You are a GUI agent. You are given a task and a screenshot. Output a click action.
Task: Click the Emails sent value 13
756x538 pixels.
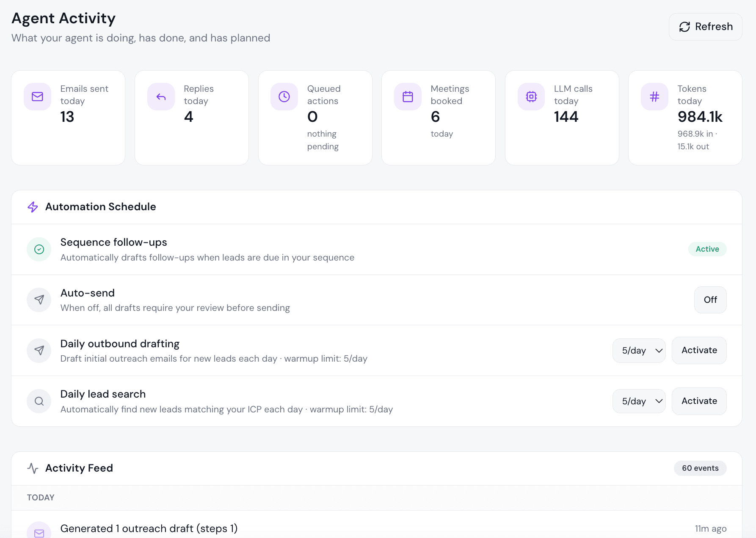67,117
